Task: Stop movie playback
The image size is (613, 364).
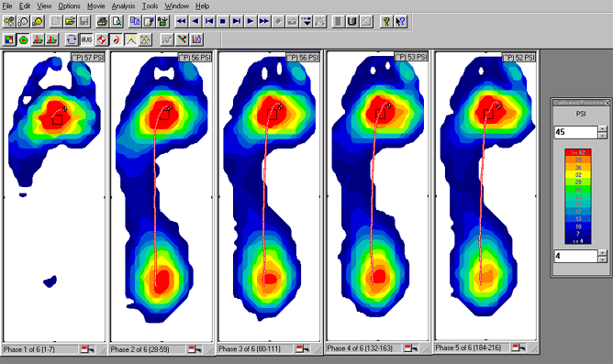Action: coord(222,21)
